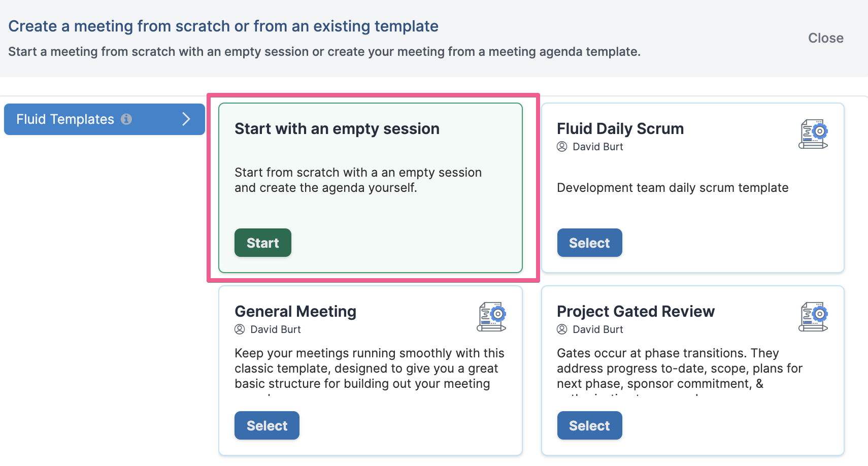The image size is (868, 466).
Task: Start an empty session
Action: (x=263, y=243)
